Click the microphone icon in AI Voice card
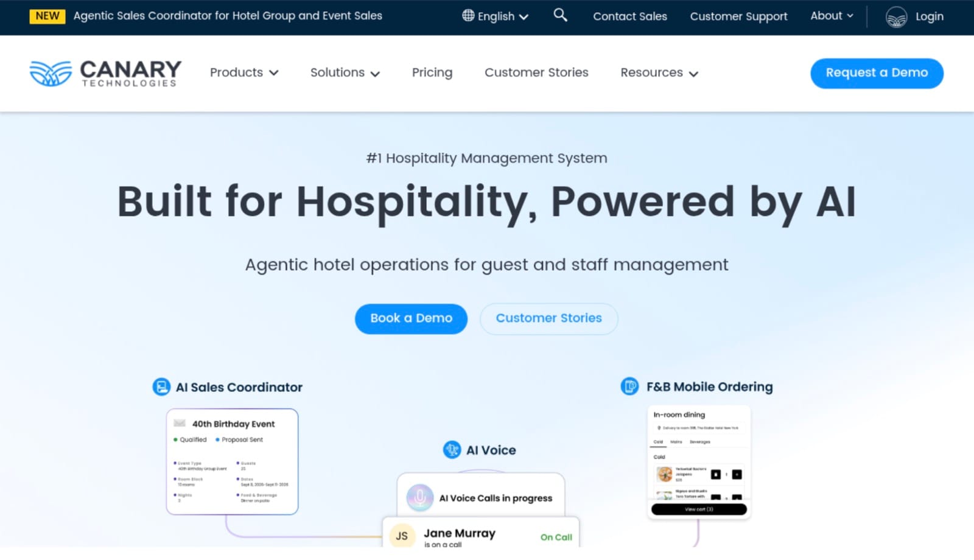The width and height of the screenshot is (974, 560). pyautogui.click(x=420, y=497)
